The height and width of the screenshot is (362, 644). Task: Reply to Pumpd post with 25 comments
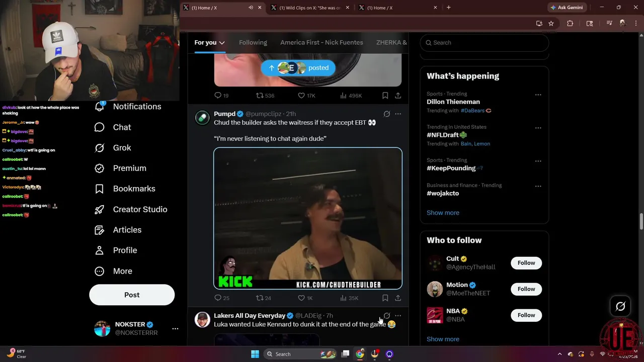222,298
